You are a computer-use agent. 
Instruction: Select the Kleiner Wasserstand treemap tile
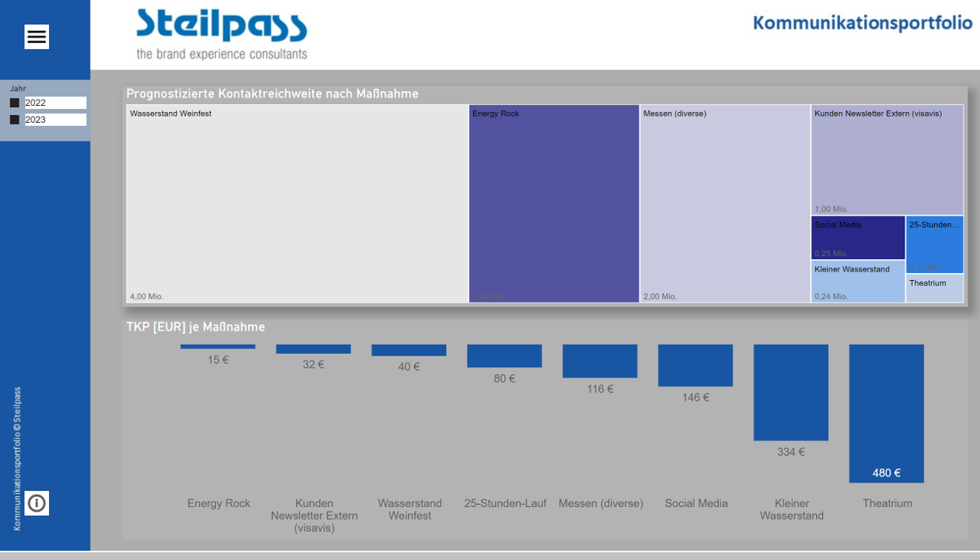click(x=858, y=282)
